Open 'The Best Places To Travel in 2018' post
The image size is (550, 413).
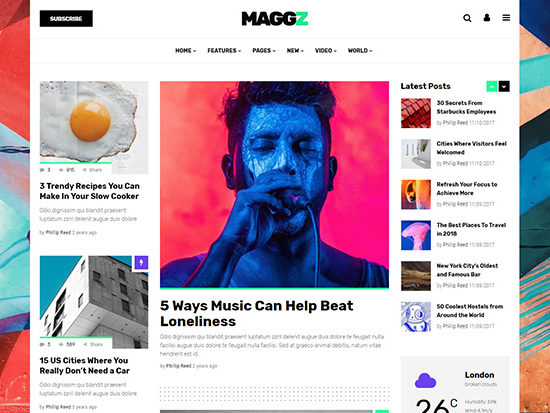click(471, 229)
